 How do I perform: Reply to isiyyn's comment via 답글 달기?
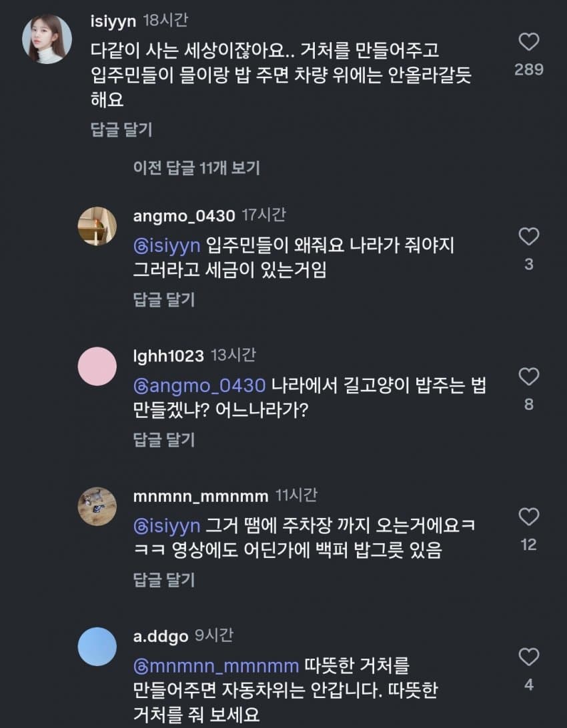tap(121, 129)
